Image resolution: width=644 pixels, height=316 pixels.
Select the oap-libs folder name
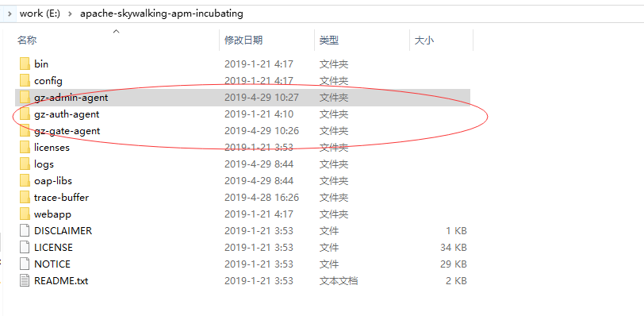[x=53, y=181]
